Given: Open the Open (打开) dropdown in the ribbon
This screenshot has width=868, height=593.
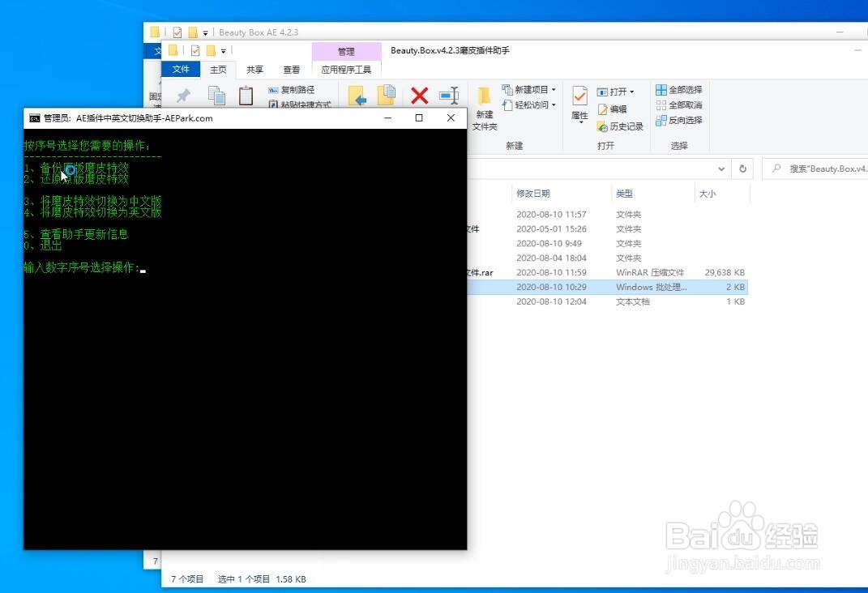Looking at the screenshot, I should pyautogui.click(x=616, y=92).
